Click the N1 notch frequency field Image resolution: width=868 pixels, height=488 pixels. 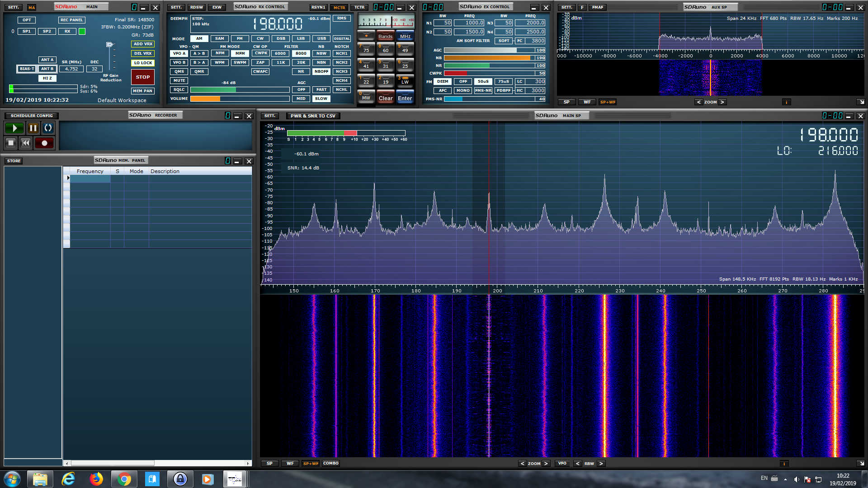click(469, 23)
